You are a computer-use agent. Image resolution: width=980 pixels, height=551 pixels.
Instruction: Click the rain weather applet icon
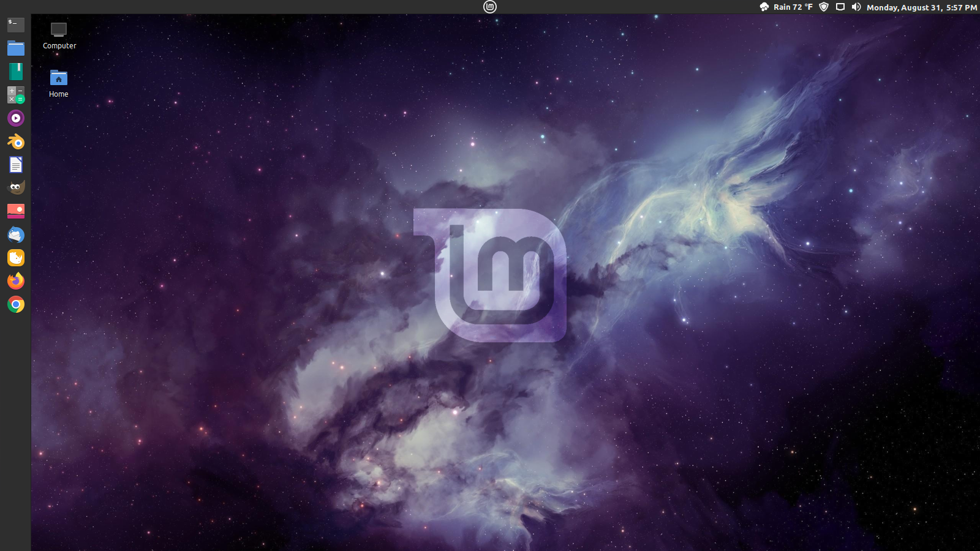764,7
